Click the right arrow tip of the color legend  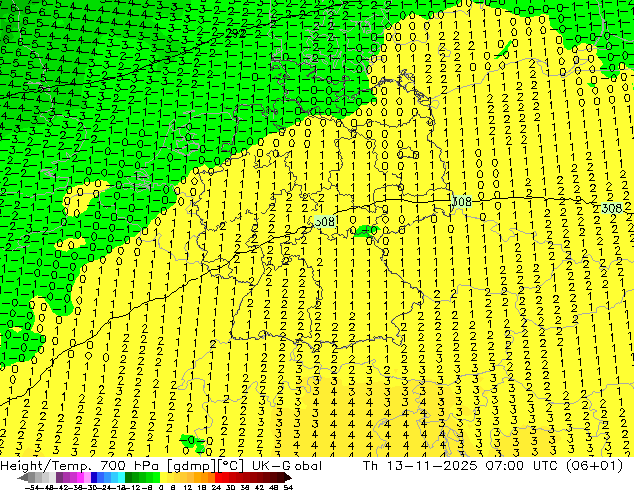[x=290, y=478]
